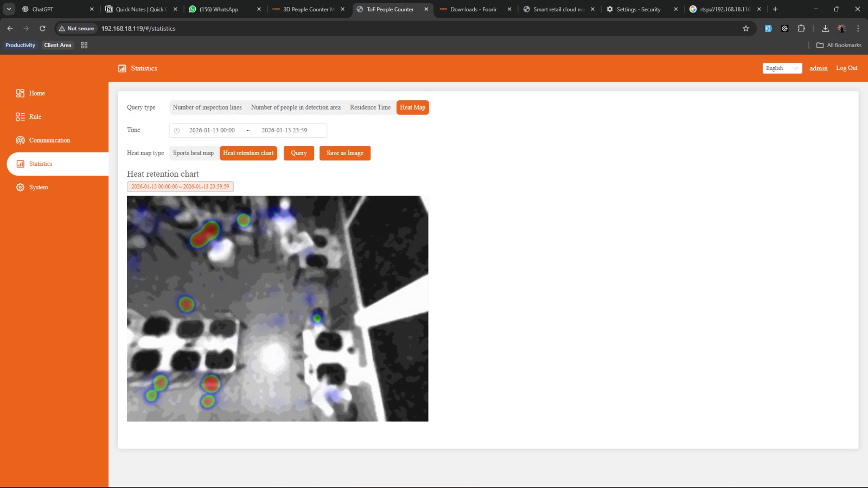Select Sports heat map type
The height and width of the screenshot is (488, 868).
193,153
